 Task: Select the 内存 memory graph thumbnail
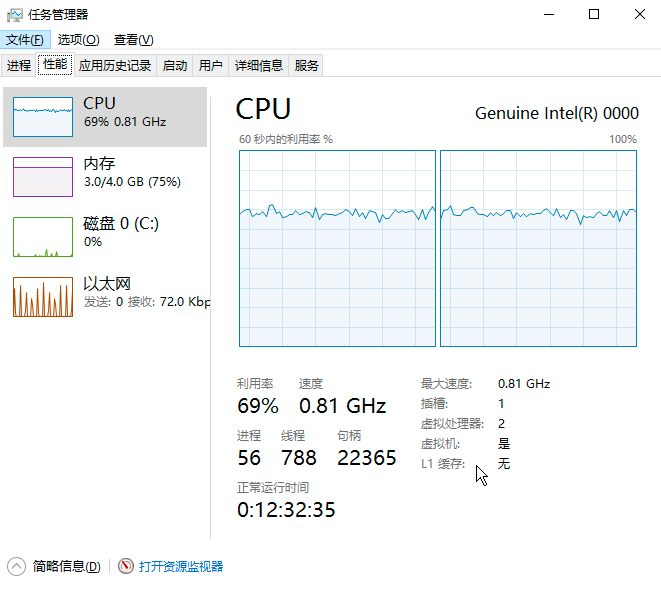pyautogui.click(x=43, y=177)
